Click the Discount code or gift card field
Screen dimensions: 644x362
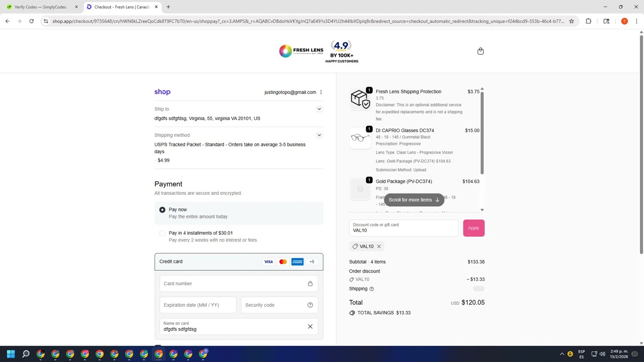coord(404,228)
